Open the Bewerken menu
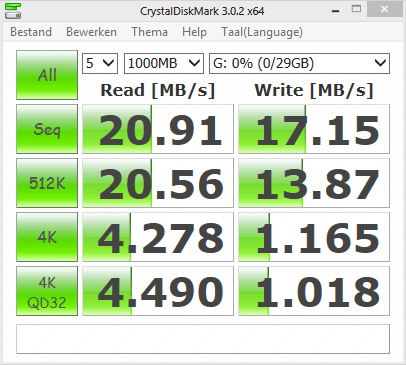This screenshot has width=406, height=365. pos(91,32)
